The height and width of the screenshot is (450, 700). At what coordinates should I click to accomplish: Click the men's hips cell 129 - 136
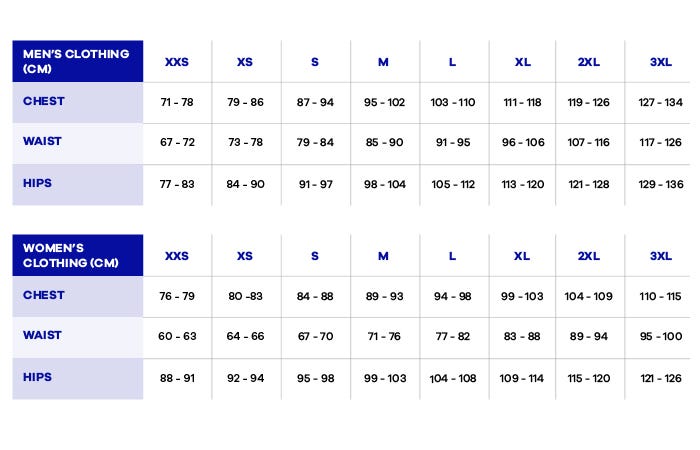coord(660,185)
